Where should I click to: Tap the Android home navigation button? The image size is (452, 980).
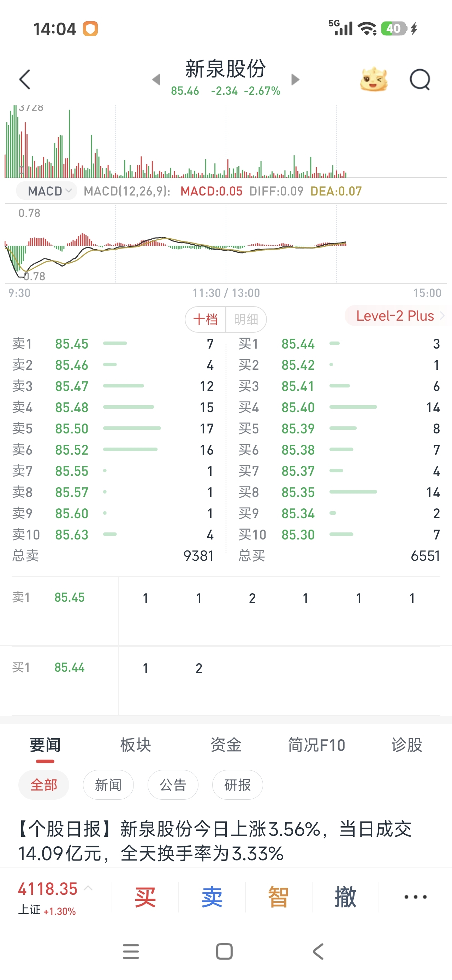tap(224, 951)
